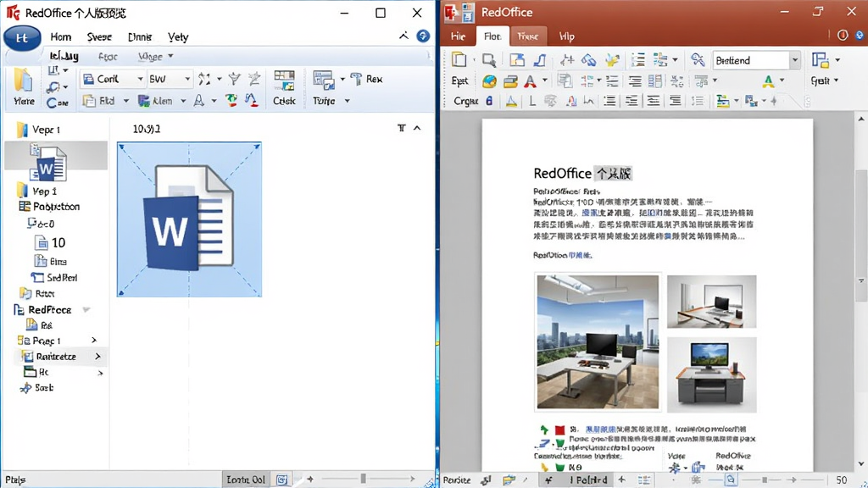Select the tree item labeled 10
The width and height of the screenshot is (868, 488).
coord(50,242)
